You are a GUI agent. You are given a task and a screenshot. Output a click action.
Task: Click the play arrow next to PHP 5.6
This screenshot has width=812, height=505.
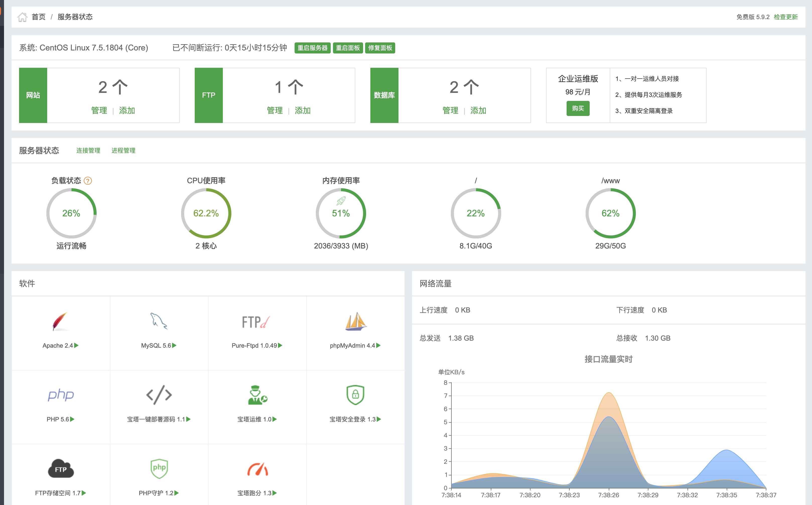(73, 419)
